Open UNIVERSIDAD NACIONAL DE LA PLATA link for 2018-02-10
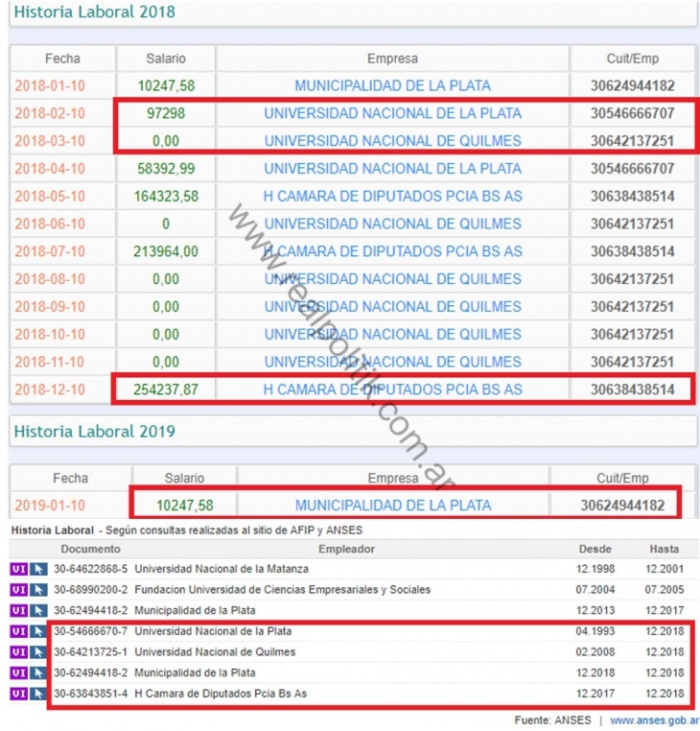The width and height of the screenshot is (700, 731). point(392,113)
